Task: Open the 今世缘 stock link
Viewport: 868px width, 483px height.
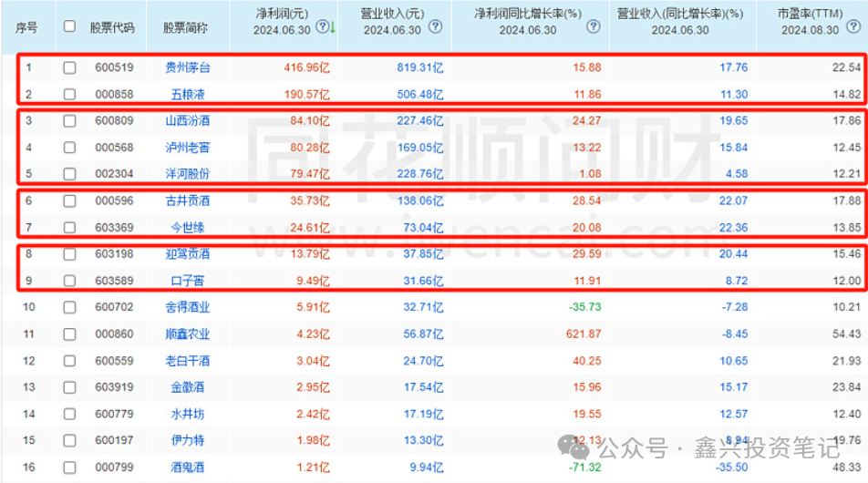Action: coord(188,228)
